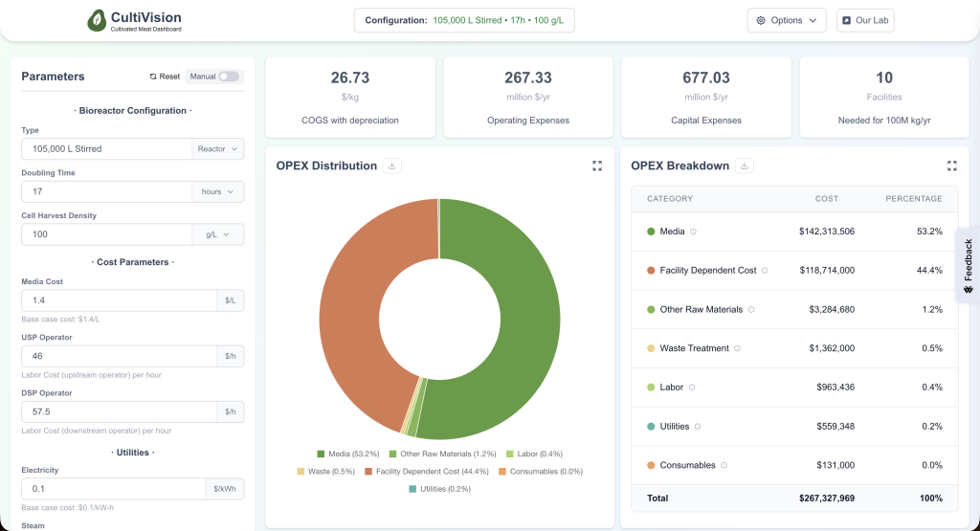Download the OPEX Distribution chart

[x=391, y=166]
